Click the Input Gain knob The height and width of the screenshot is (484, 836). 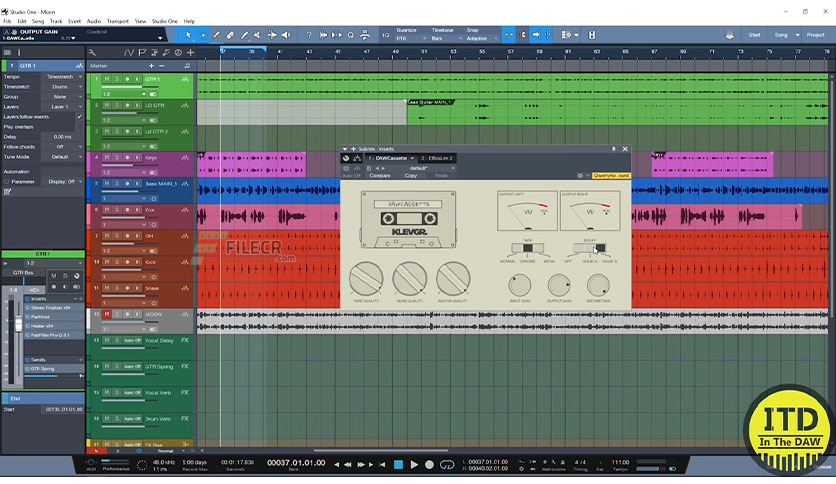519,286
